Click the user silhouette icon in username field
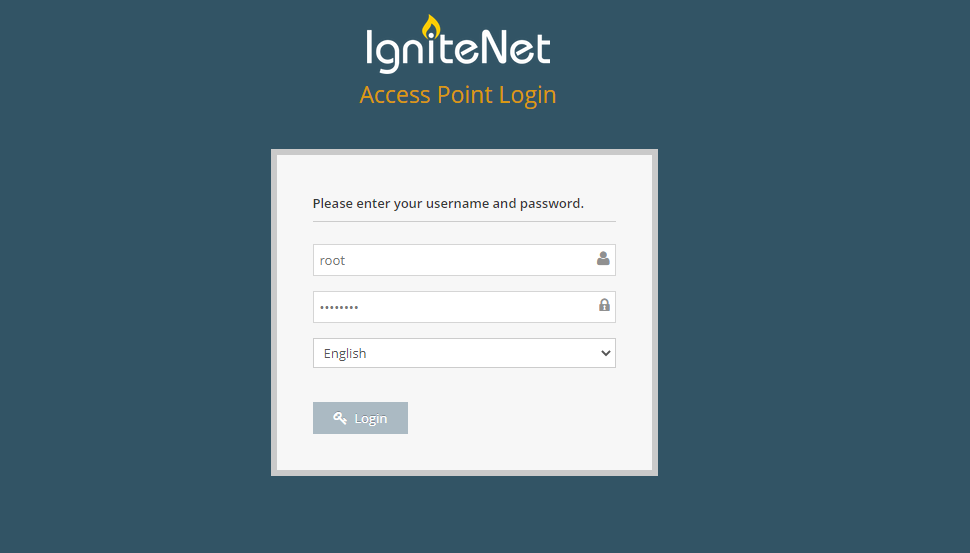The height and width of the screenshot is (553, 970). pyautogui.click(x=603, y=259)
